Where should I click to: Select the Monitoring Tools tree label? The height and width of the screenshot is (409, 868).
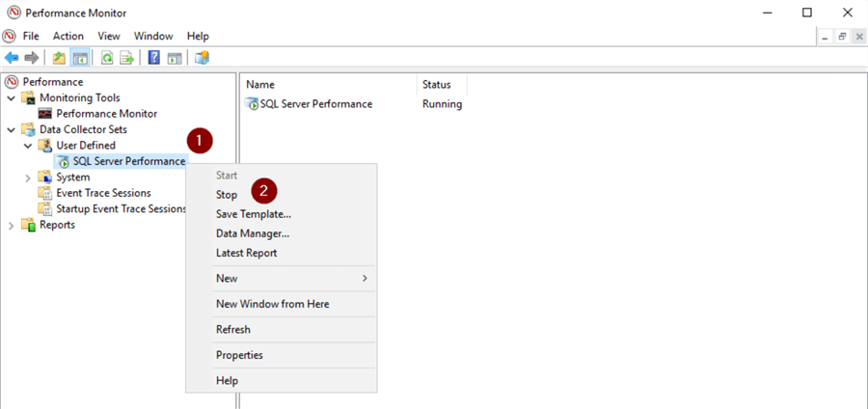click(80, 98)
